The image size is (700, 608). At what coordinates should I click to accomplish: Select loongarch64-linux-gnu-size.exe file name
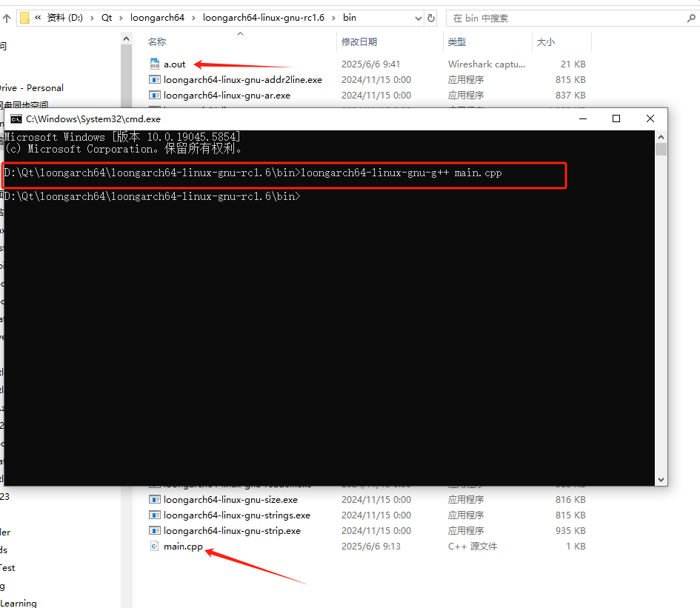230,500
